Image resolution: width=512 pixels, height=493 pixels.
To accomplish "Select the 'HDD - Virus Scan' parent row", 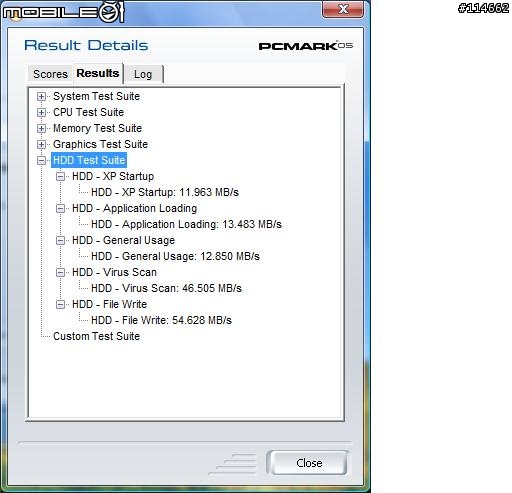I will tap(114, 272).
